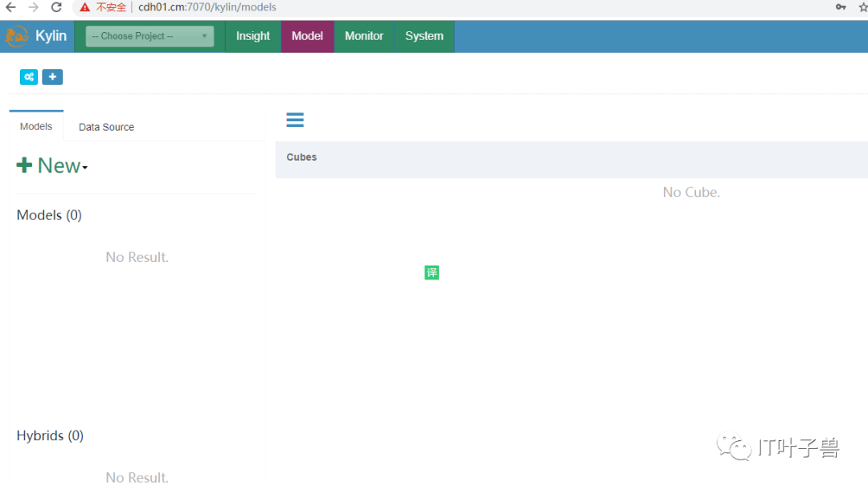Click the blue add project plus button
868x486 pixels.
click(52, 77)
